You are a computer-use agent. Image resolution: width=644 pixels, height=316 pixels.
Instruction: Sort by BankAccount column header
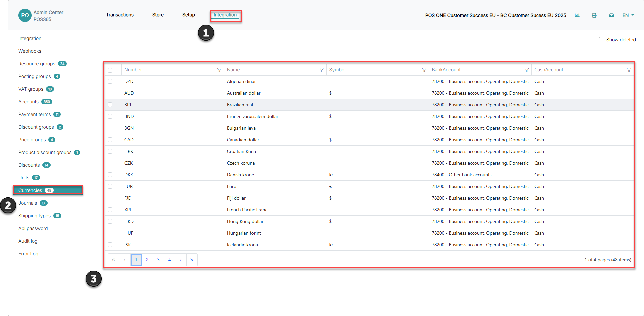click(446, 70)
